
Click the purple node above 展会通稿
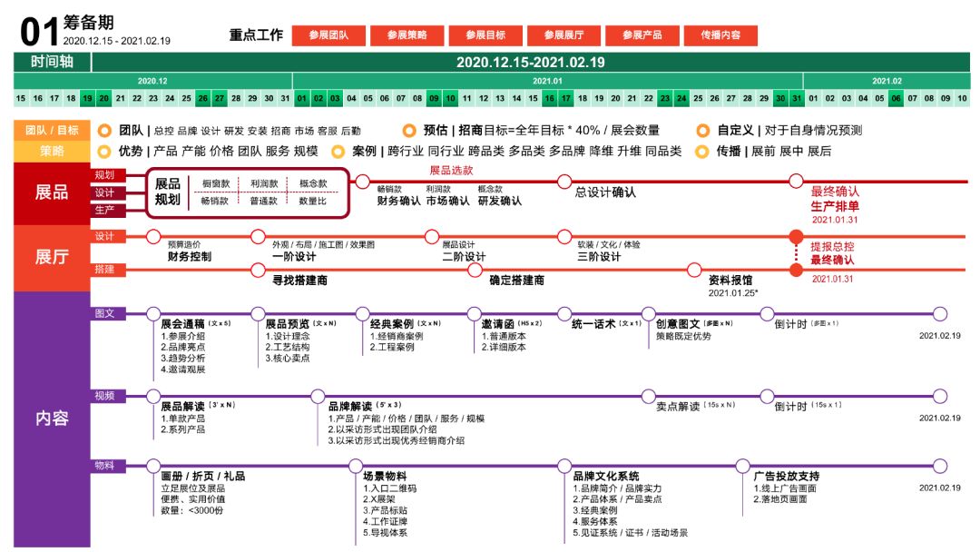point(153,314)
